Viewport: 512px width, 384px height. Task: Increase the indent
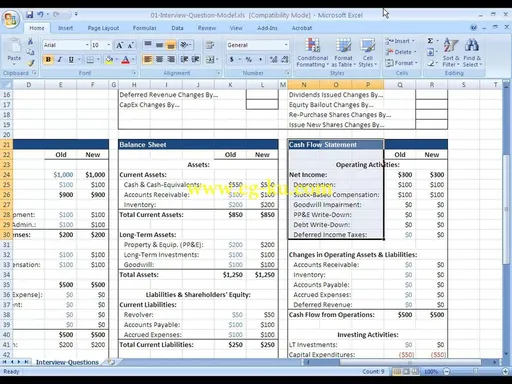point(196,60)
